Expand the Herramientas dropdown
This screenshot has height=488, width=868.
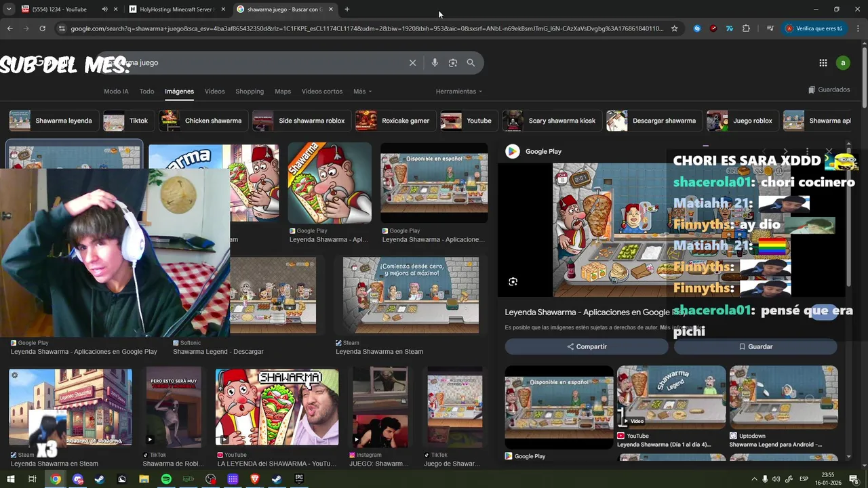point(459,91)
